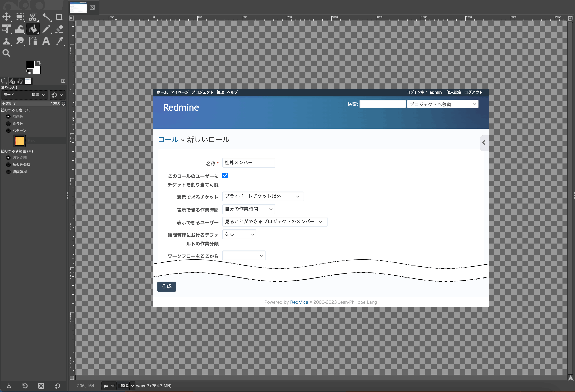
Task: Switch to the Device Status tab
Action: point(12,81)
